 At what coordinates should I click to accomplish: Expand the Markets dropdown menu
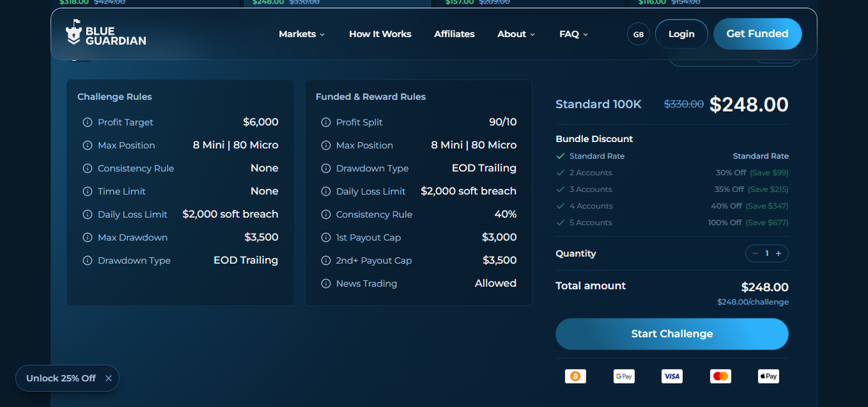point(302,34)
